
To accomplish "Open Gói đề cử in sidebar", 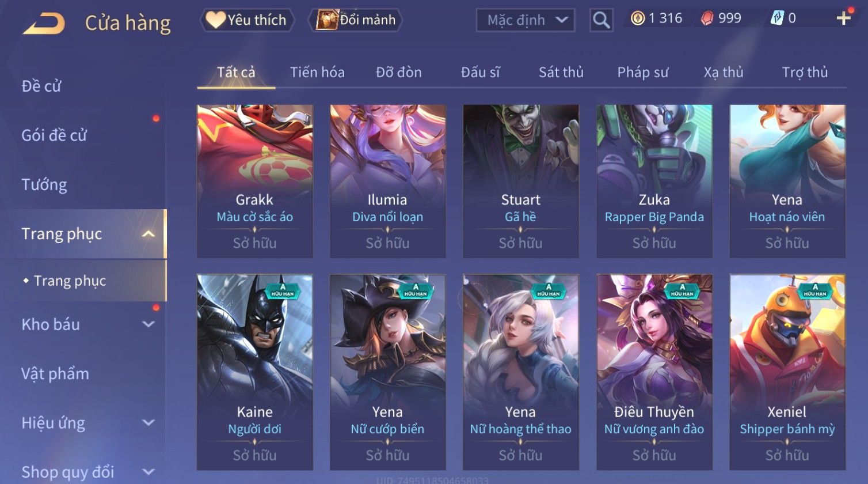I will [x=54, y=135].
